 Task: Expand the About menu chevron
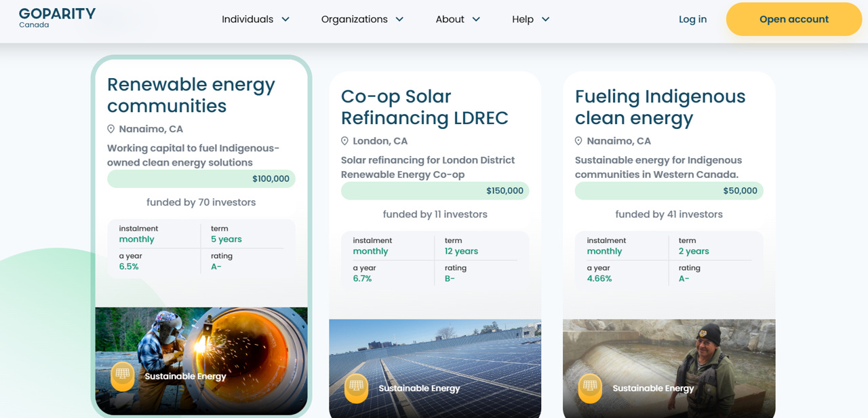[476, 20]
